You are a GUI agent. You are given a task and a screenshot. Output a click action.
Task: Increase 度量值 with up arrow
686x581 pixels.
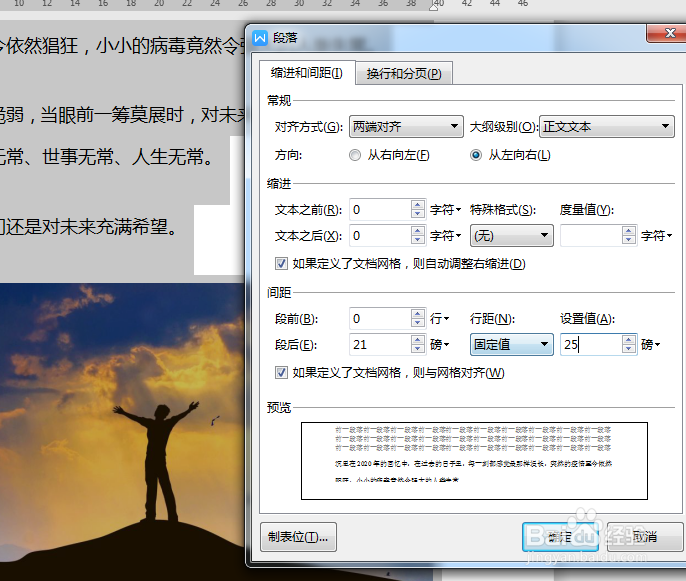[629, 231]
